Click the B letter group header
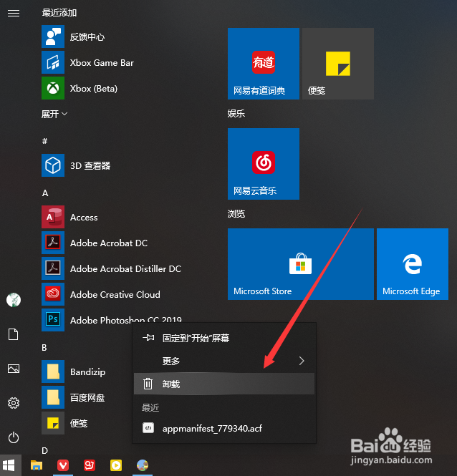The image size is (457, 476). click(44, 348)
